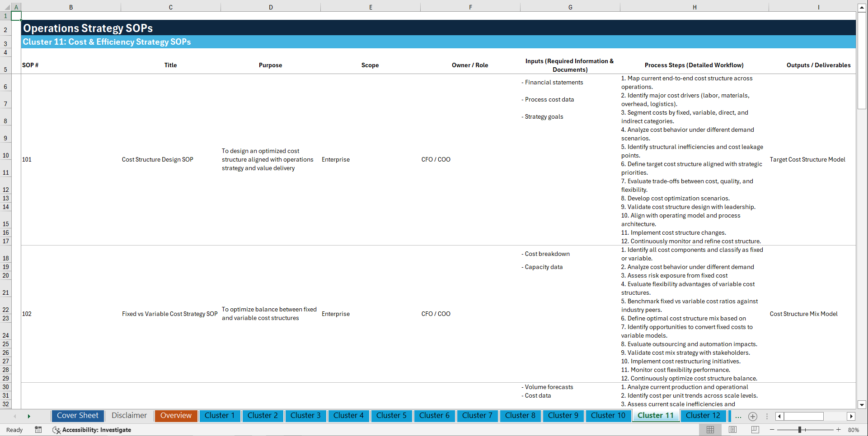Image resolution: width=868 pixels, height=436 pixels.
Task: Show more sheet tabs via ellipsis
Action: click(x=738, y=416)
